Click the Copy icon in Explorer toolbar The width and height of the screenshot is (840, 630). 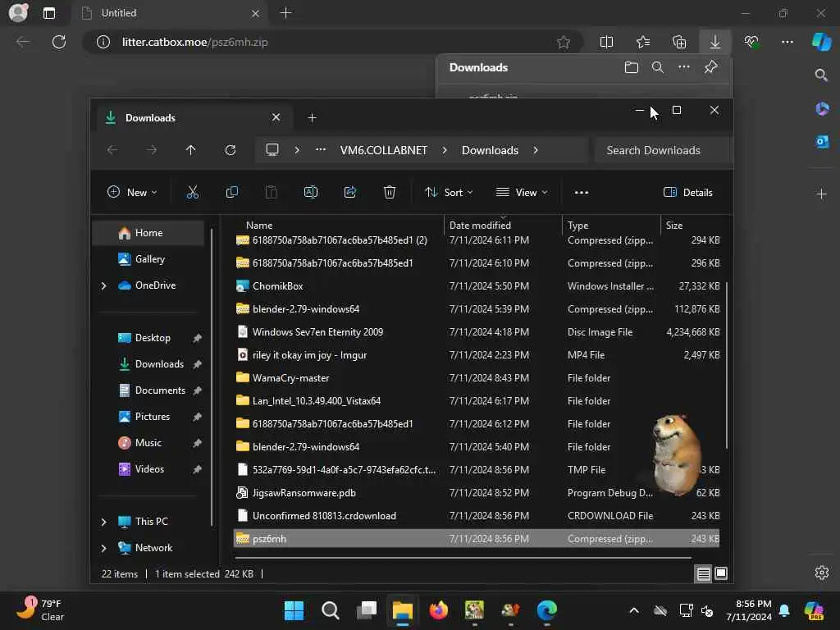click(232, 192)
